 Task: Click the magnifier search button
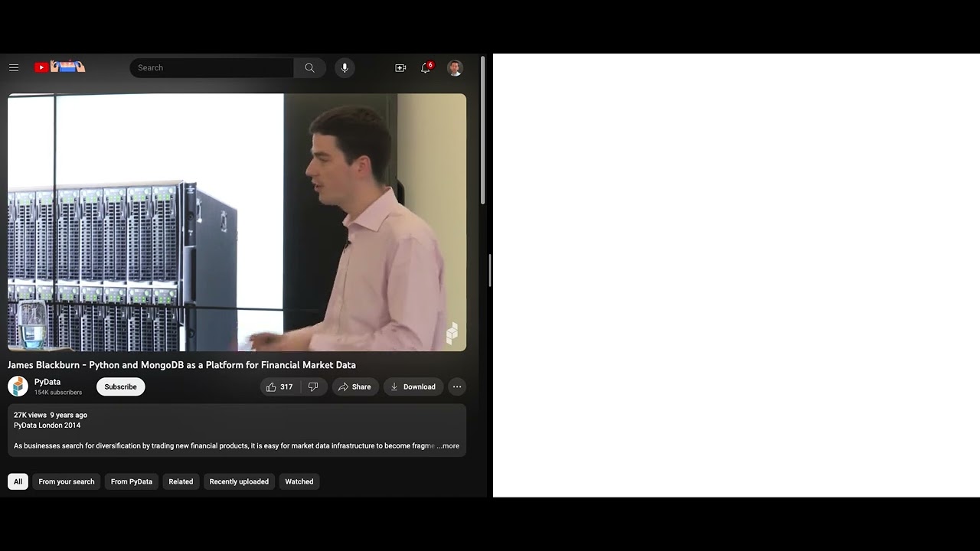[309, 67]
